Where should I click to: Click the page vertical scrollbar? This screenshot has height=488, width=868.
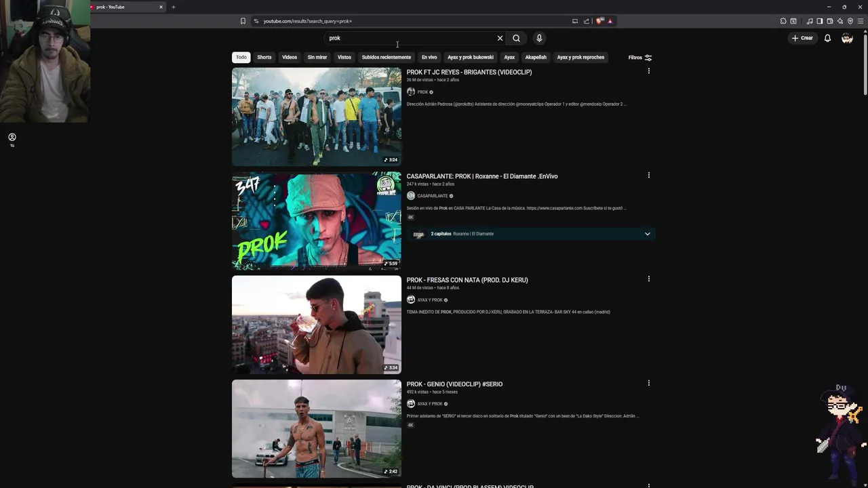pos(865,64)
